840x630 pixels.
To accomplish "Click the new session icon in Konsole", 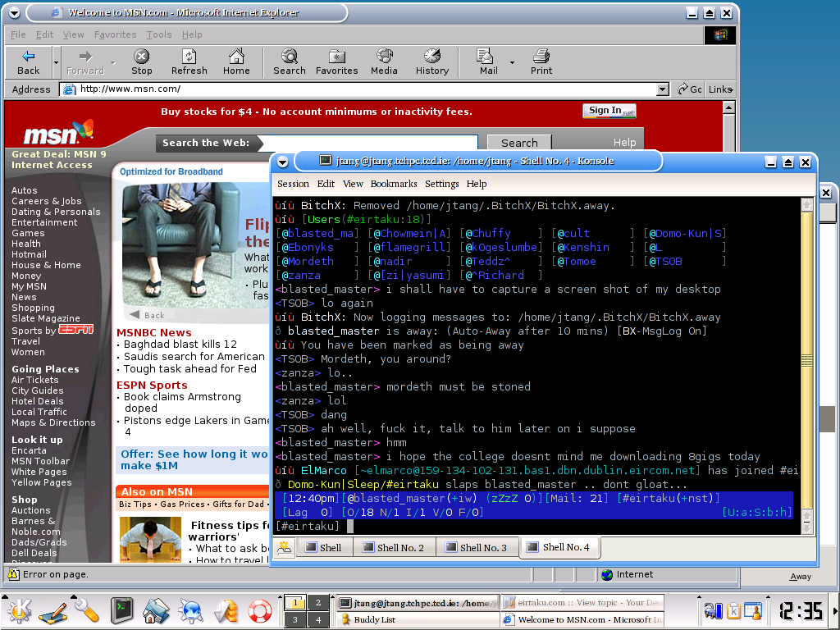I will 284,548.
